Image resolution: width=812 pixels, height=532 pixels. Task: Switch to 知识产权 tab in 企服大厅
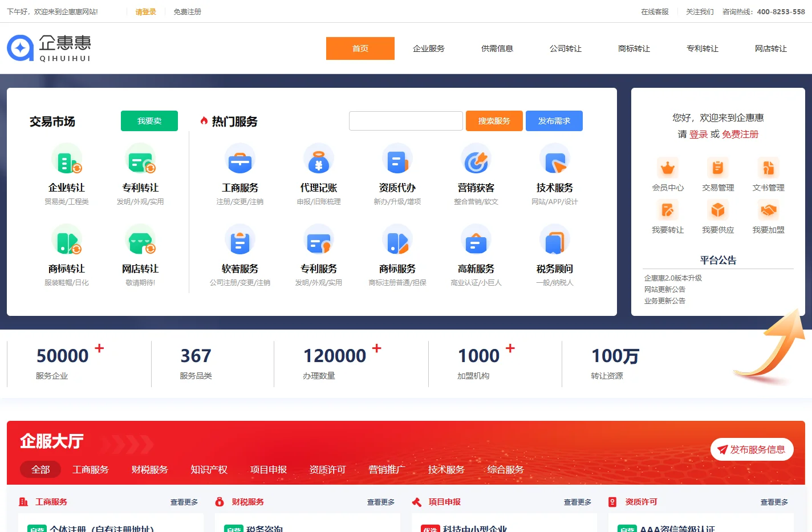(209, 469)
